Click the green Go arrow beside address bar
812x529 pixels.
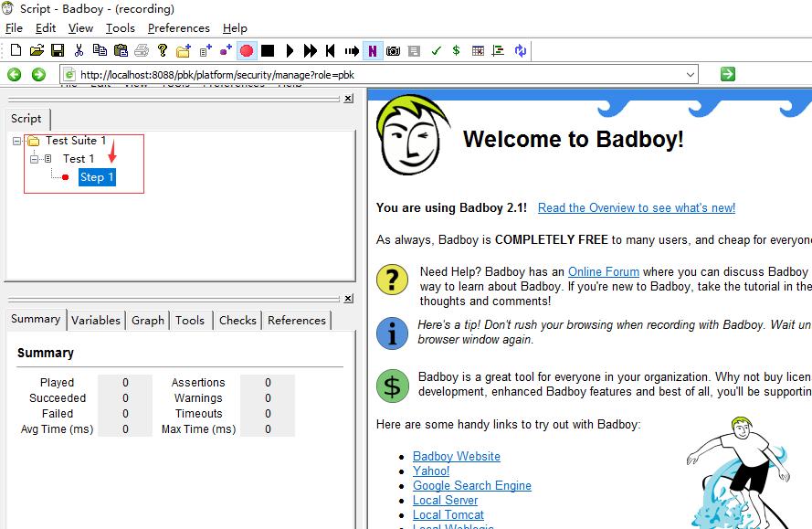point(727,74)
